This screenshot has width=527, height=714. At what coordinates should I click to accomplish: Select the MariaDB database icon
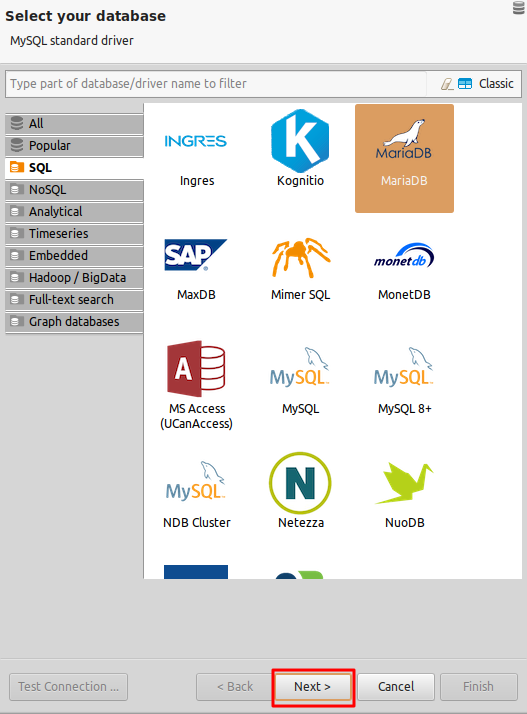[404, 139]
